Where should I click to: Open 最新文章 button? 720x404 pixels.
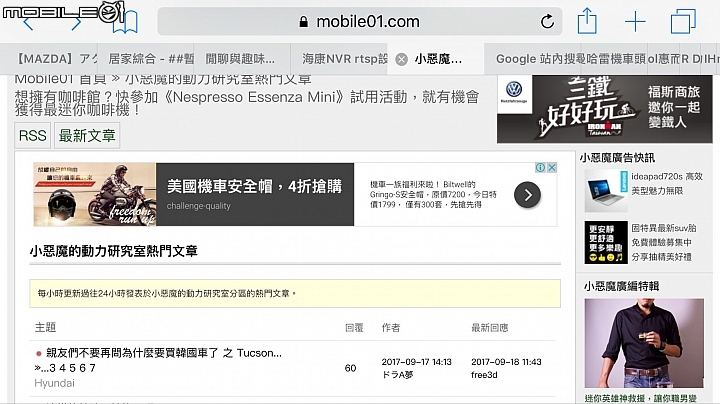[x=87, y=135]
